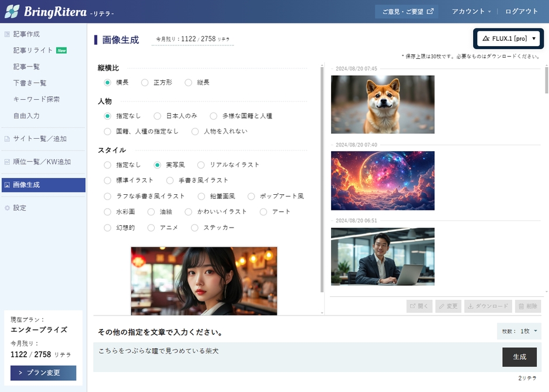Go to キーワード探索 in the sidebar
This screenshot has width=549, height=392.
[36, 99]
